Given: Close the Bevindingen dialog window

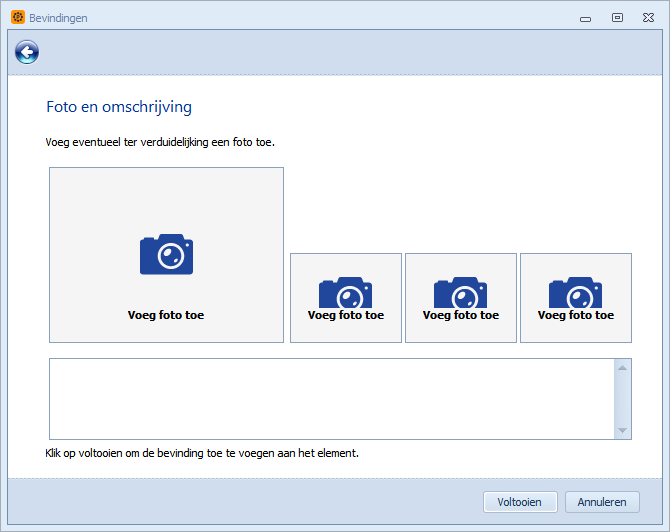Looking at the screenshot, I should pos(648,18).
